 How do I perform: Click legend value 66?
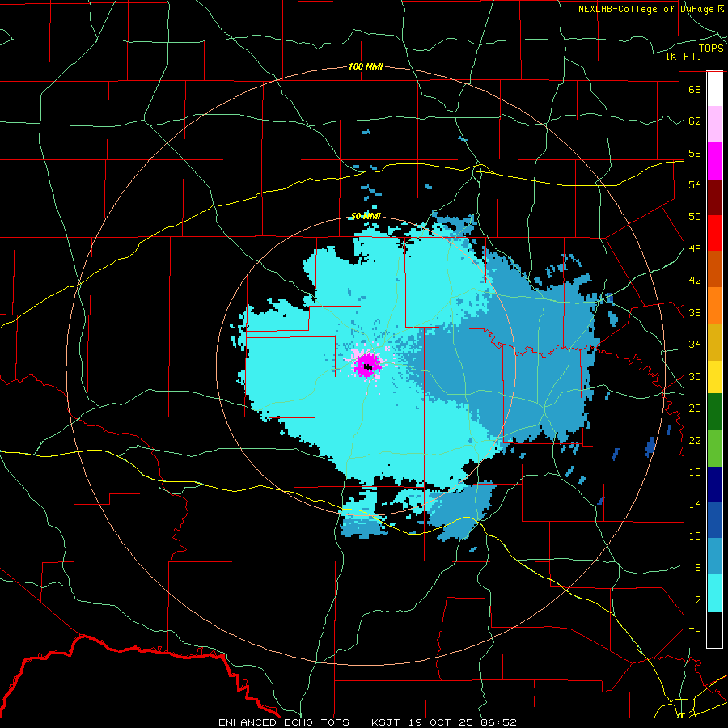(695, 89)
